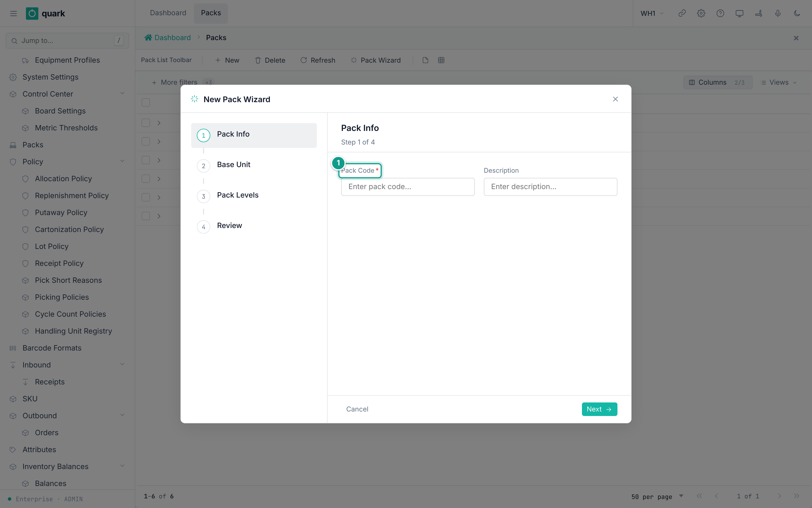Go to first page pagination arrow
This screenshot has width=812, height=508.
(x=699, y=496)
